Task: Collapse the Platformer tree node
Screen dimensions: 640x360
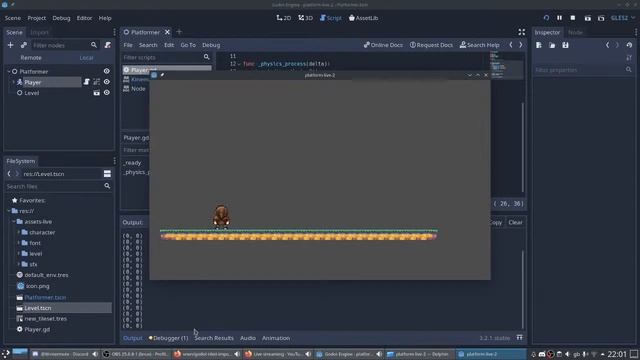Action: pyautogui.click(x=9, y=71)
